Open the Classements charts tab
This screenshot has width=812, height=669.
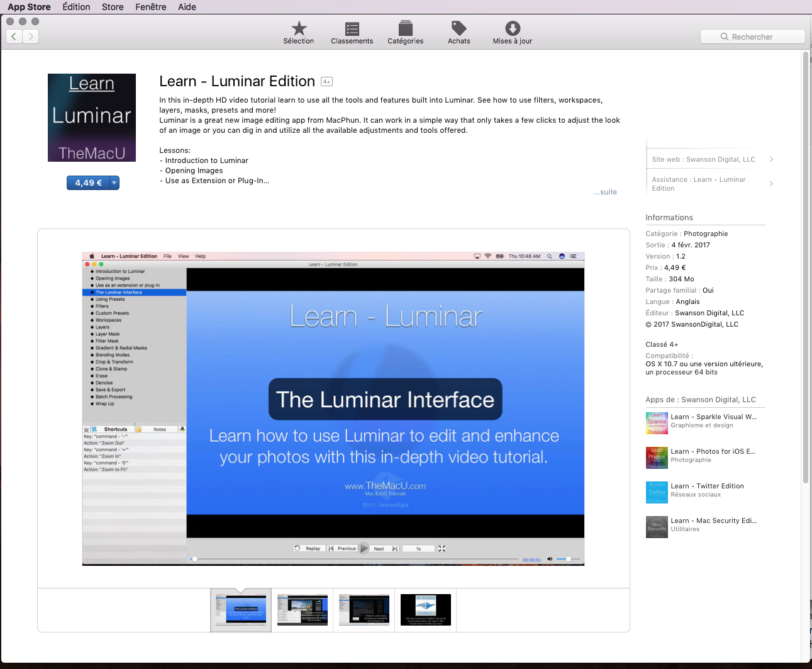point(352,33)
